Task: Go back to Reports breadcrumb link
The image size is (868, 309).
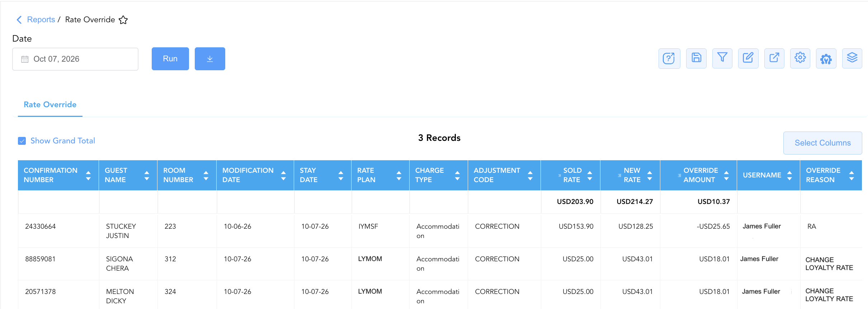Action: [41, 20]
